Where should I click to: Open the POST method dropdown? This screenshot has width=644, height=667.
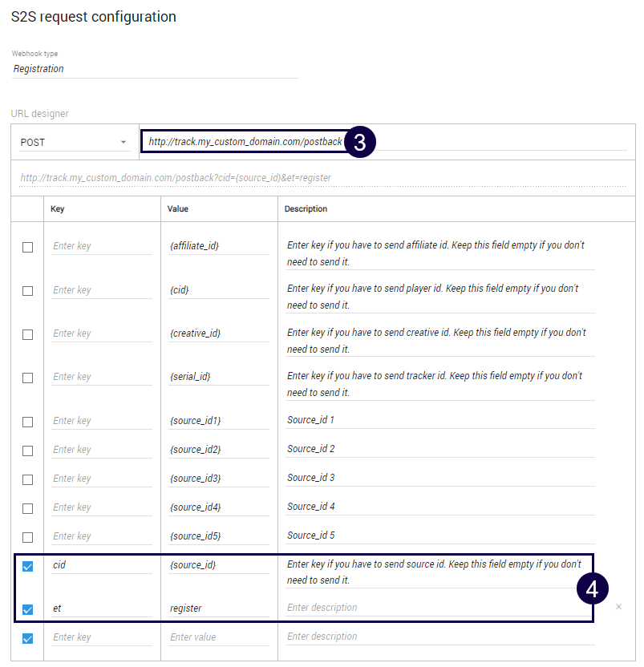[74, 142]
